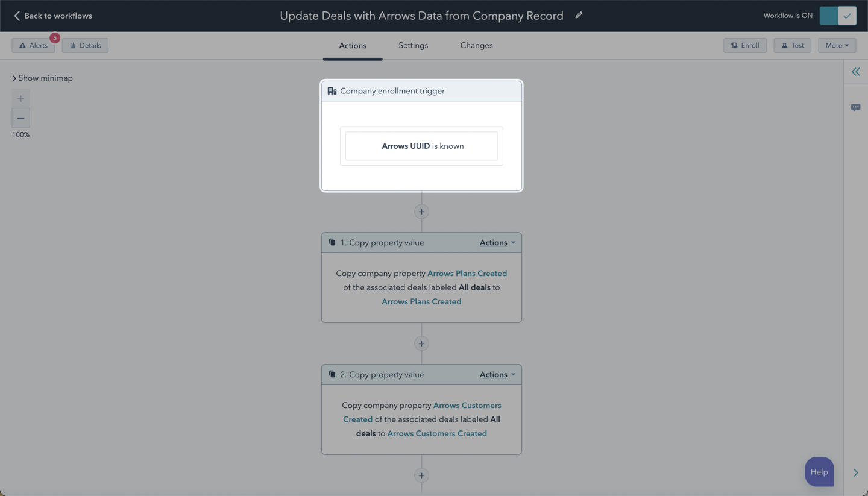Click the copy icon on step 1
Image resolution: width=868 pixels, height=496 pixels.
tap(332, 242)
